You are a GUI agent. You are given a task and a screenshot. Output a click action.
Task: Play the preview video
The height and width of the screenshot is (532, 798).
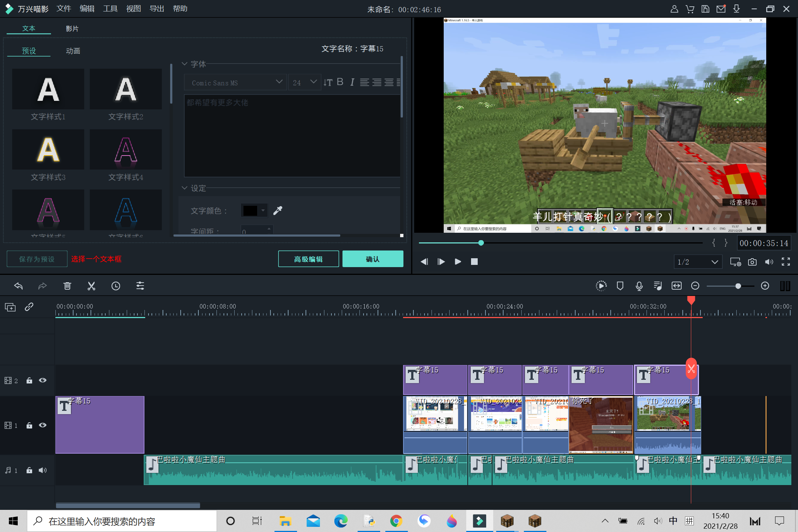point(458,262)
